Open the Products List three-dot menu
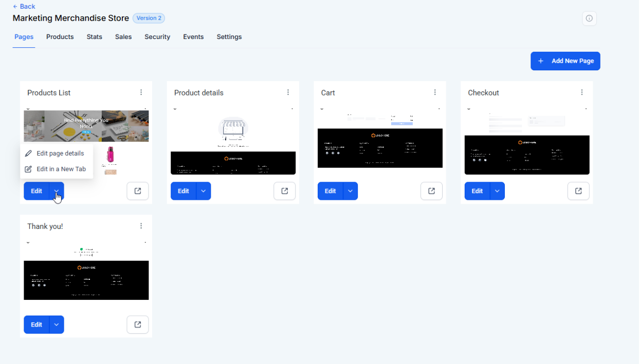Screen dimensions: 640x364 pos(141,92)
